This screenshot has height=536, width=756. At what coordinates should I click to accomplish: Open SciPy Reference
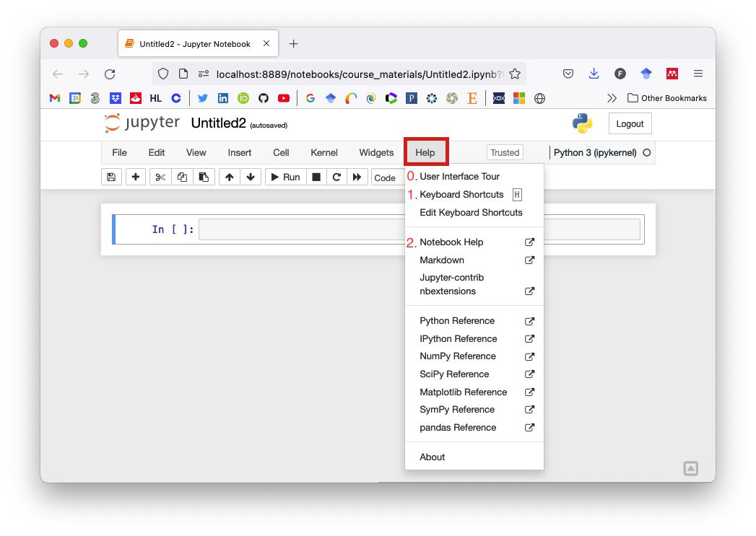click(x=474, y=374)
